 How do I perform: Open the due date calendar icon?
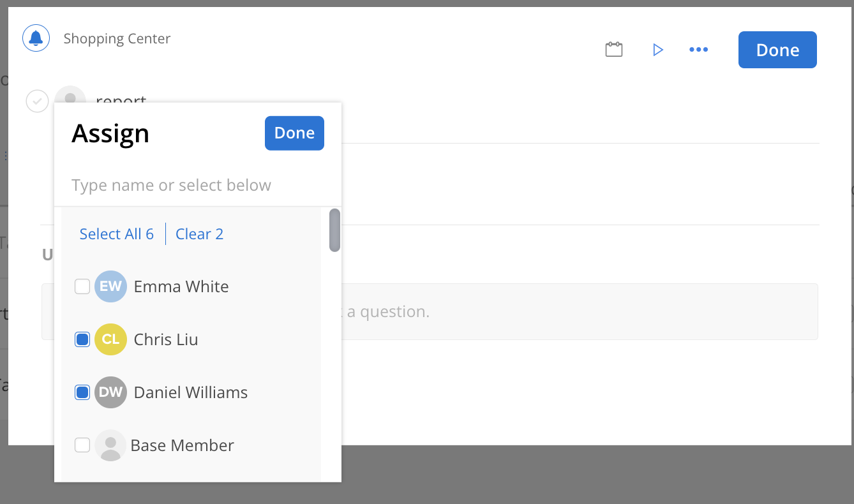pyautogui.click(x=613, y=48)
